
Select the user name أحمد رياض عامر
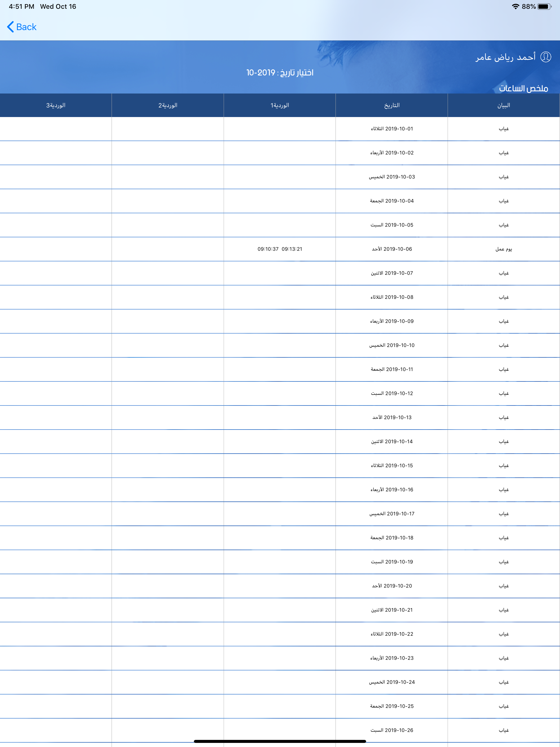[506, 57]
